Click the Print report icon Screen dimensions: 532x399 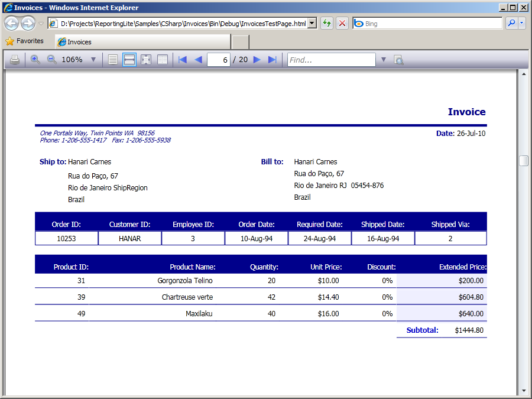pos(15,60)
